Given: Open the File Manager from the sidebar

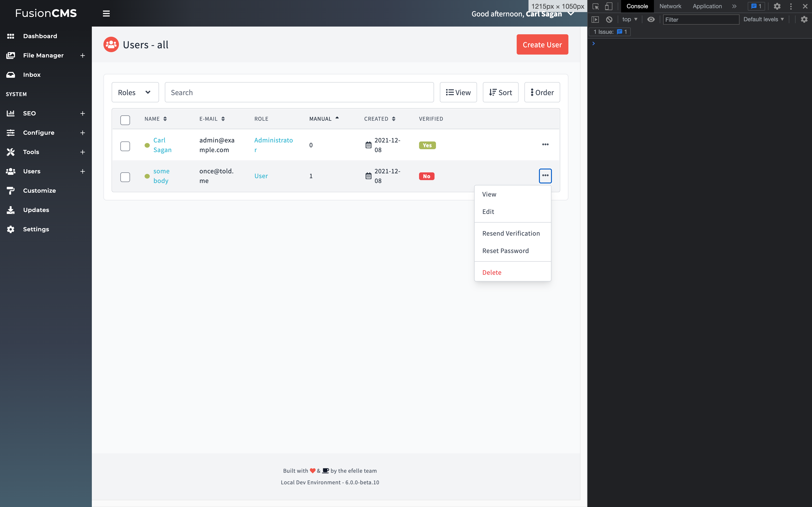Looking at the screenshot, I should tap(11, 55).
